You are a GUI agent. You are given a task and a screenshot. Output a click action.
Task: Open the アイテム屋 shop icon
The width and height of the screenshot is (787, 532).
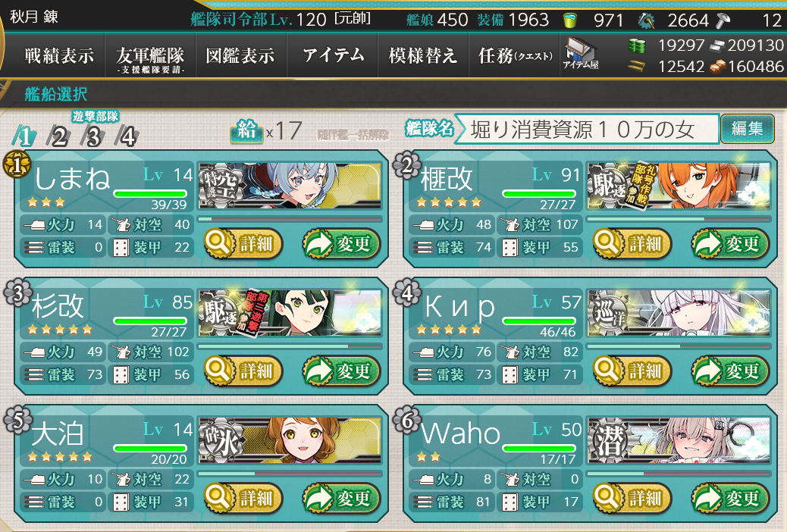[x=581, y=53]
